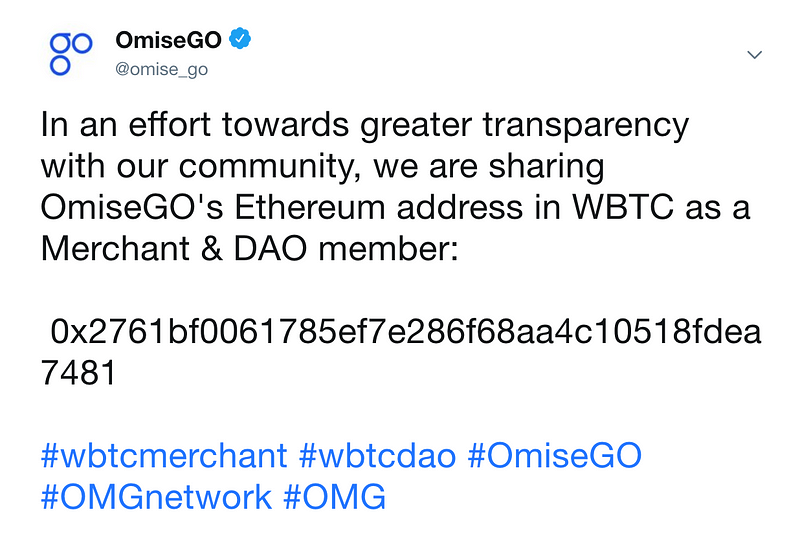This screenshot has width=800, height=536.
Task: Click the word WBTC in the tweet
Action: [x=623, y=207]
